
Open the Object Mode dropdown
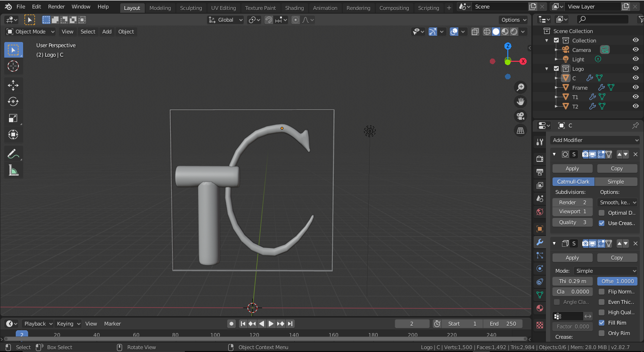31,32
